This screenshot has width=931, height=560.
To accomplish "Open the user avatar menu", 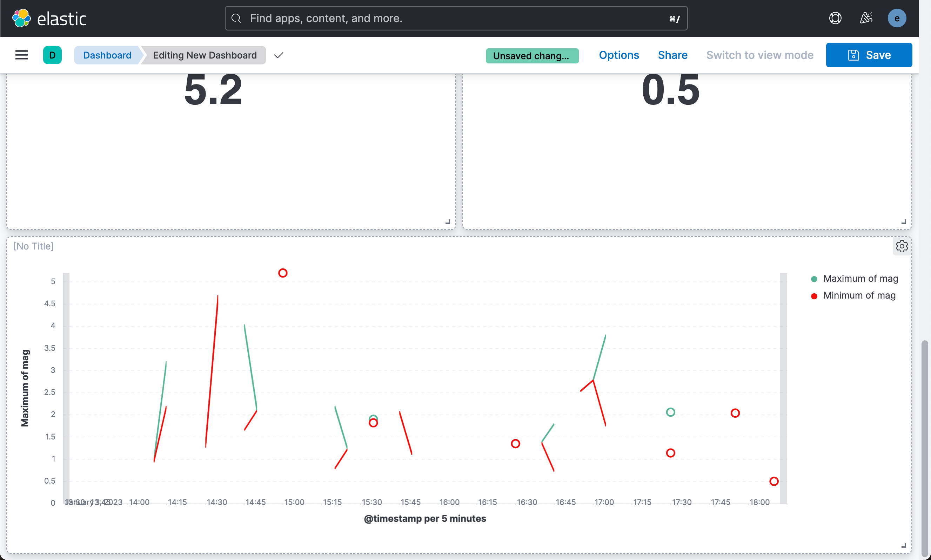I will [x=897, y=18].
